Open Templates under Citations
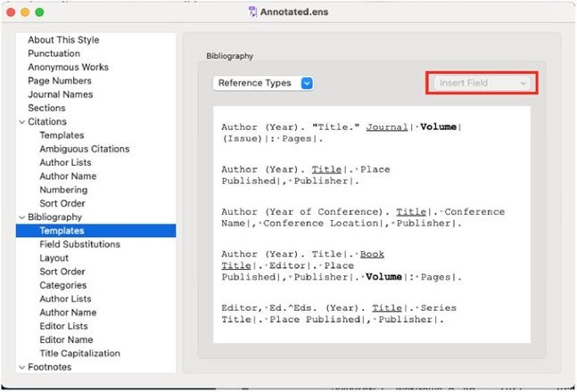This screenshot has height=392, width=577. (x=62, y=135)
